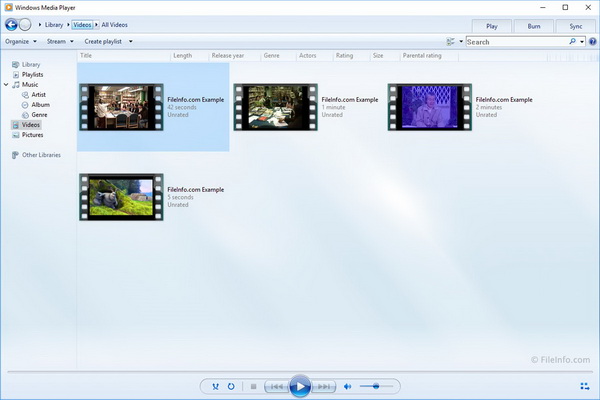Image resolution: width=600 pixels, height=400 pixels.
Task: Mute the volume speaker icon
Action: point(348,386)
